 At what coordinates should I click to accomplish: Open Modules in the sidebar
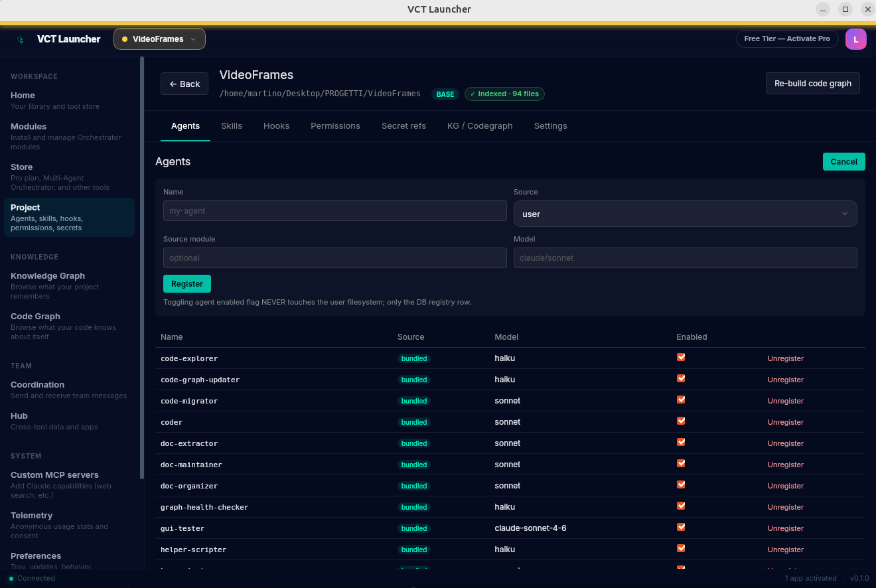[69, 136]
